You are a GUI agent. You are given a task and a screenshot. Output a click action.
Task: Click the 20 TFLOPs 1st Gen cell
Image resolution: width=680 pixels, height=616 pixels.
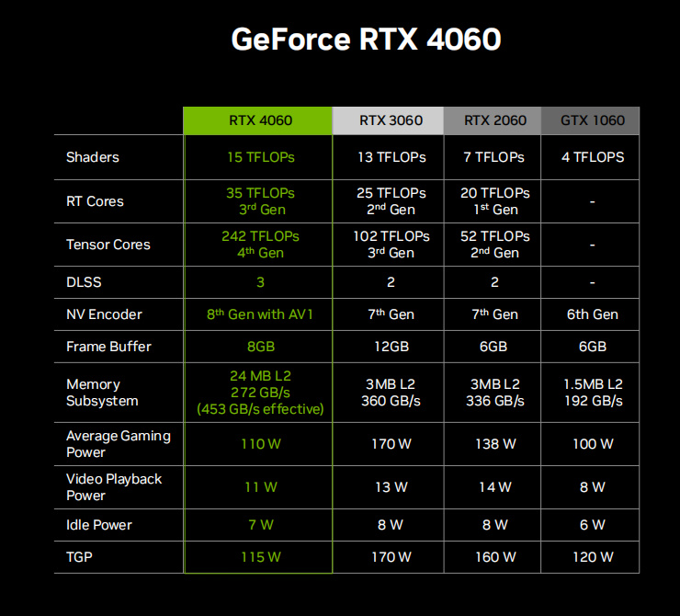click(x=494, y=201)
